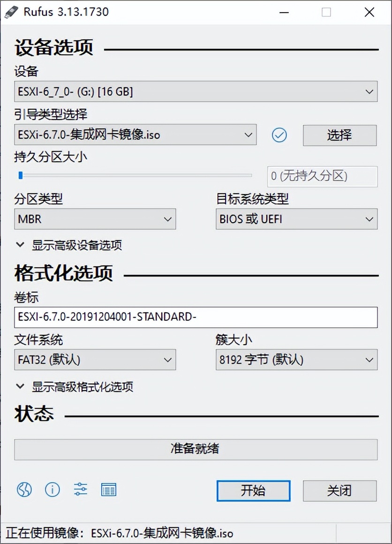Click the 选择 select ISO button

[341, 135]
